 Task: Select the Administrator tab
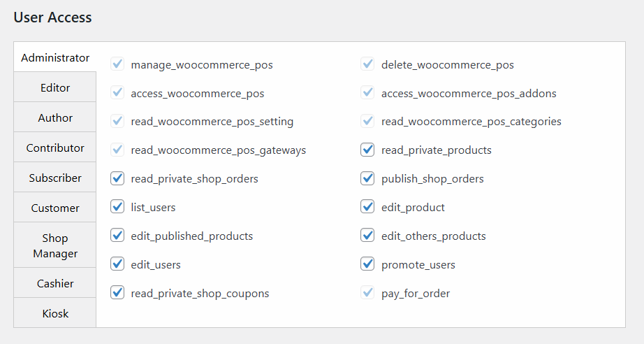[x=55, y=58]
